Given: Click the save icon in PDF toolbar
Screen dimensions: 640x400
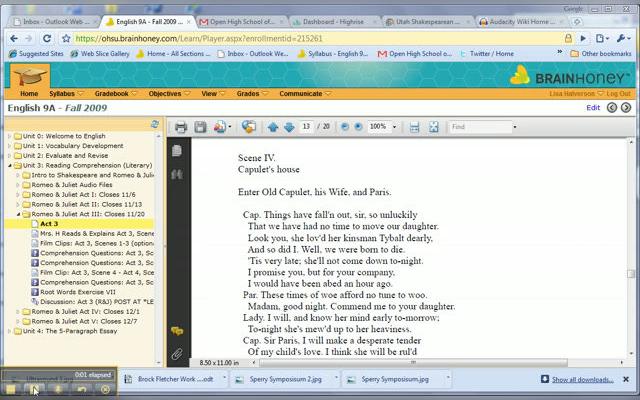Looking at the screenshot, I should tap(200, 127).
